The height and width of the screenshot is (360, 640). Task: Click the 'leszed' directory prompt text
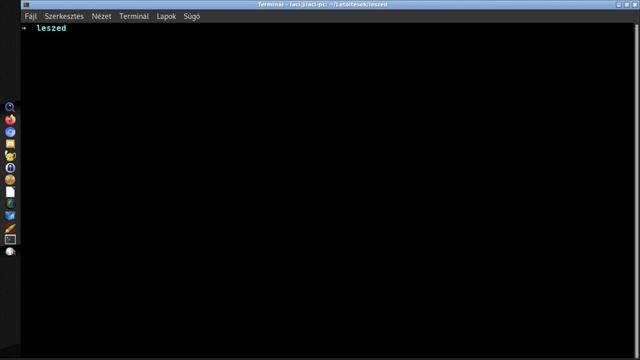(51, 28)
